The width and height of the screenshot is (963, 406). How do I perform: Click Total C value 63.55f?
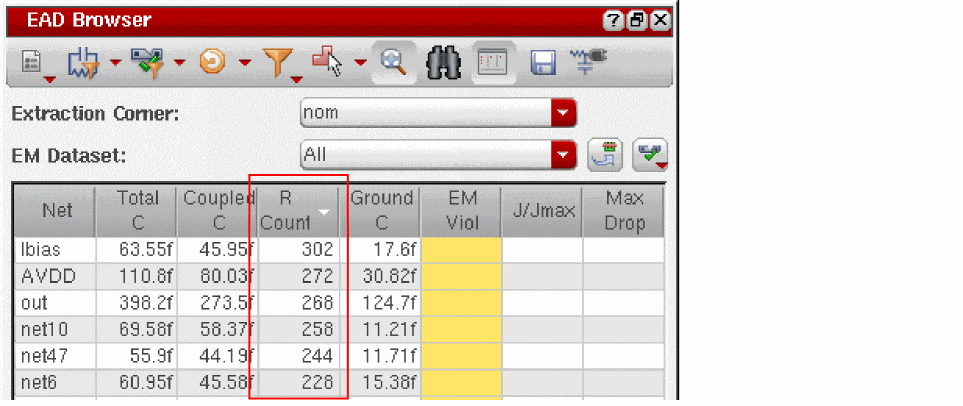[x=146, y=250]
